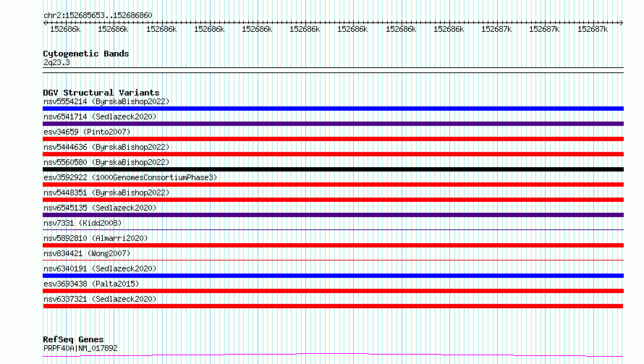Click the nsv5554214 (ByrskaBishop2022) variant label
The height and width of the screenshot is (364, 644).
pyautogui.click(x=106, y=101)
